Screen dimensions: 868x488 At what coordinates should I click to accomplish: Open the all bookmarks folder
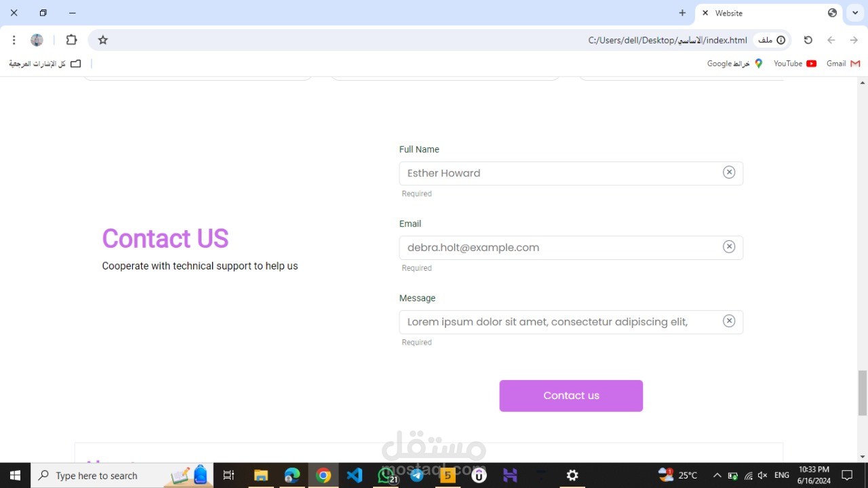pos(45,64)
